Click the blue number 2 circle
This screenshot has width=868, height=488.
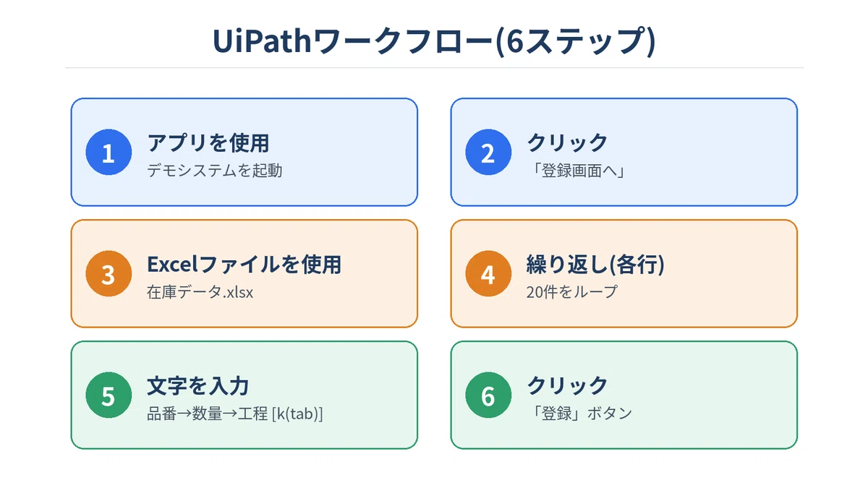tap(488, 153)
